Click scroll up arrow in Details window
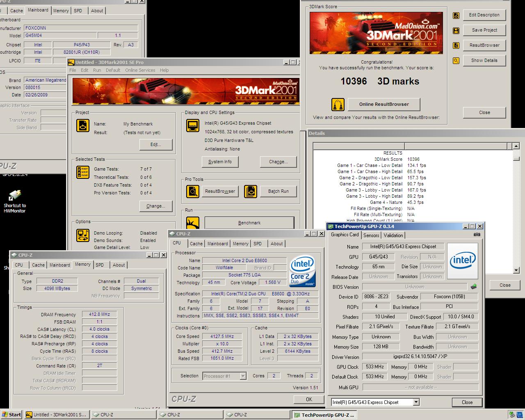Image resolution: width=525 pixels, height=420 pixels. pos(516,146)
